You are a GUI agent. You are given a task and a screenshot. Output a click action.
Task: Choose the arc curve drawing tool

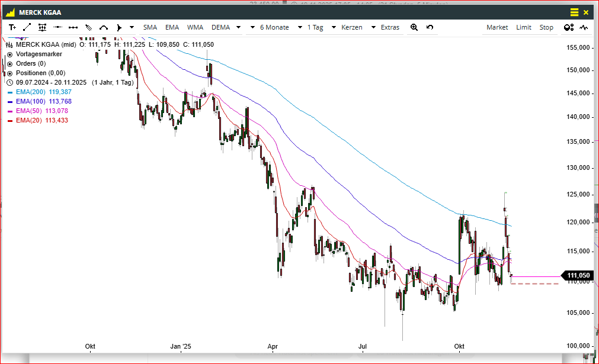[104, 27]
